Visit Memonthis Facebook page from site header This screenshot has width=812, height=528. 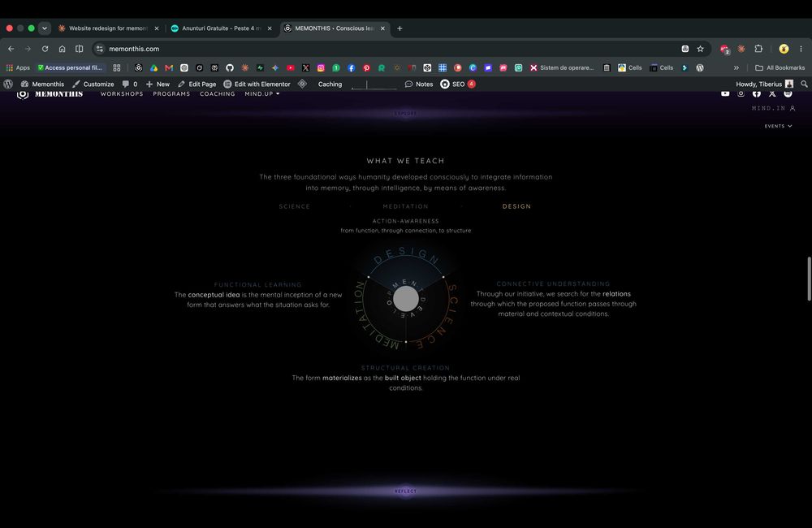pyautogui.click(x=757, y=93)
